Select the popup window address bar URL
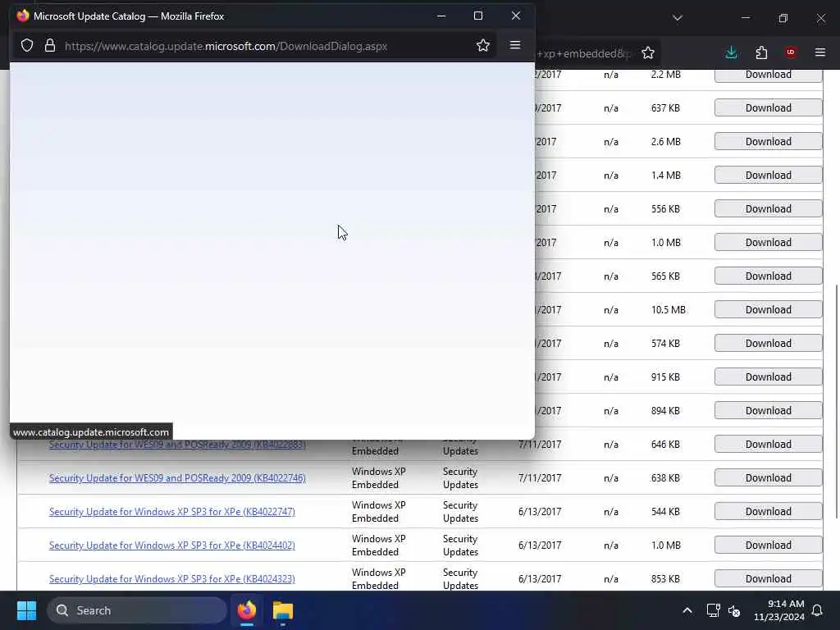Image resolution: width=840 pixels, height=630 pixels. (x=226, y=46)
